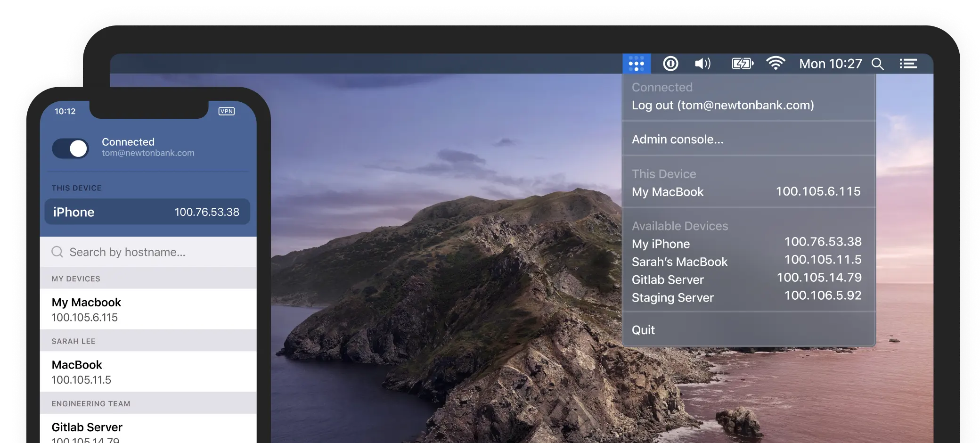Open the 1Password menu bar icon
980x443 pixels.
[670, 64]
